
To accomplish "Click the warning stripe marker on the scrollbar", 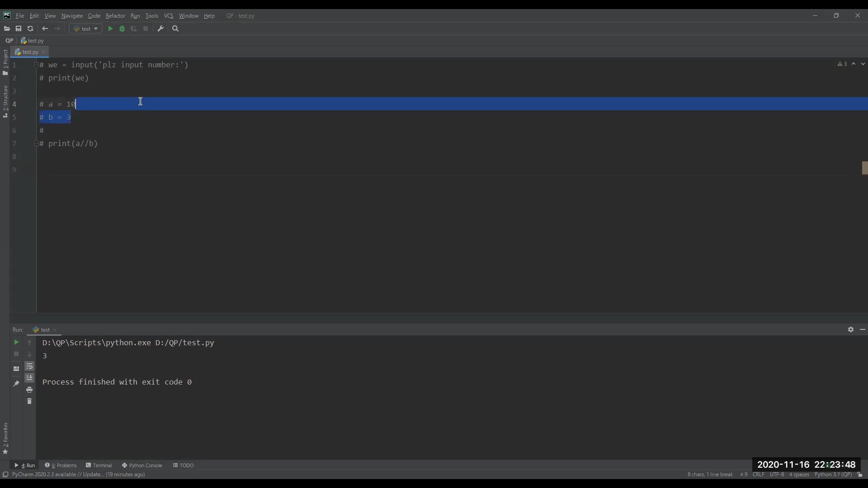I will click(x=864, y=168).
